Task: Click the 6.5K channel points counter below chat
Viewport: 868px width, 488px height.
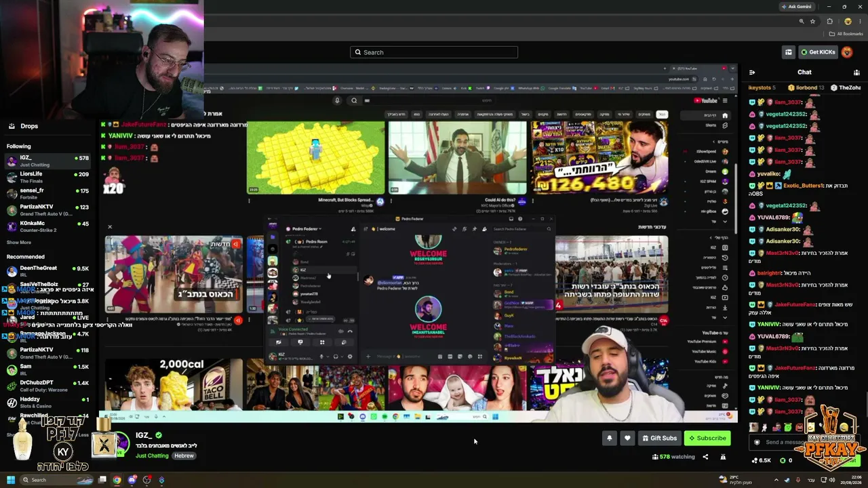Action: (x=762, y=460)
